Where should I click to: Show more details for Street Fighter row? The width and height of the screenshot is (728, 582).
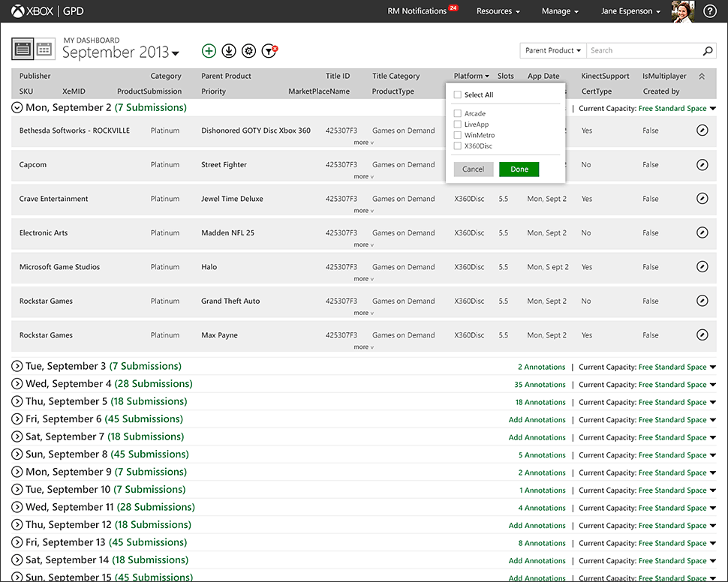tap(363, 176)
